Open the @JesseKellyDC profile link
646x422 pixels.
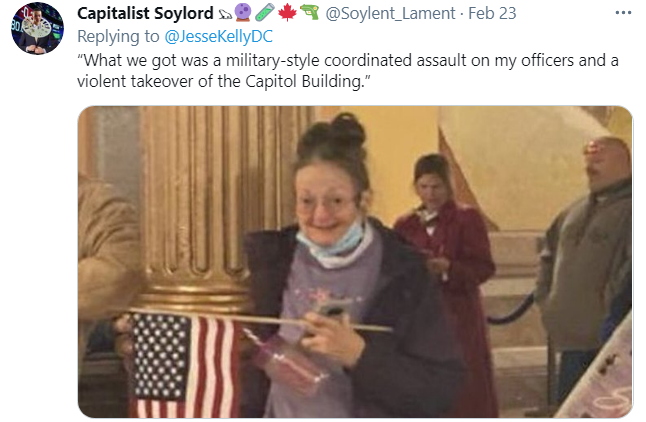click(218, 37)
